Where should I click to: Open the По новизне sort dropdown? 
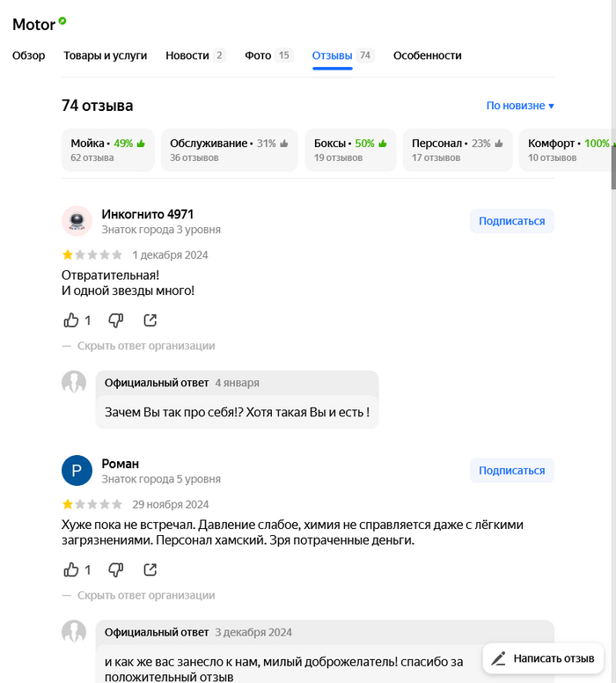(x=520, y=106)
